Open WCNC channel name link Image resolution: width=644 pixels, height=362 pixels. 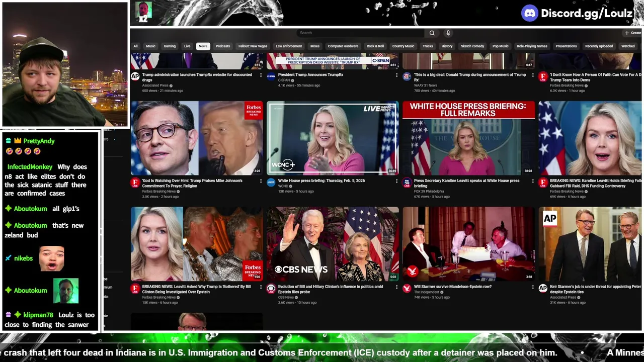click(x=283, y=186)
